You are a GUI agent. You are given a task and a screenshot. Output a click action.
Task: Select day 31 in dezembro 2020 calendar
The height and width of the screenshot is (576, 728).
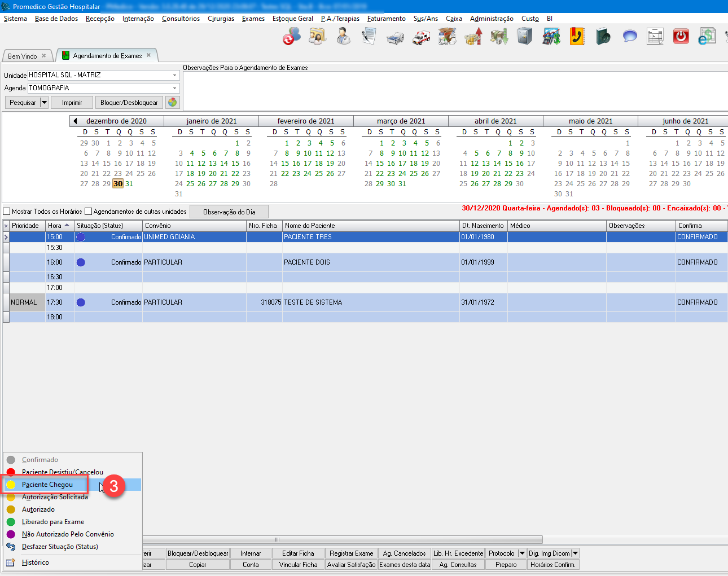coord(129,184)
